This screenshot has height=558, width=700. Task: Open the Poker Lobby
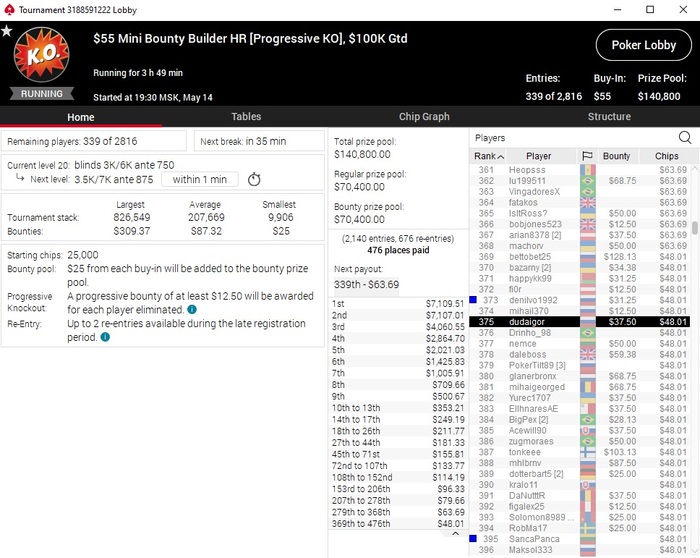pos(644,45)
